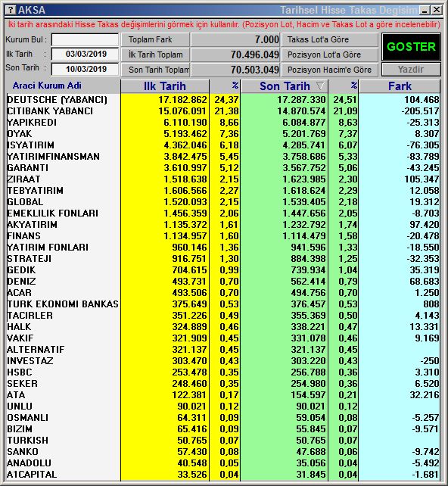
Task: Select the DEUTSCHE (YABANCI) row
Action: 223,99
